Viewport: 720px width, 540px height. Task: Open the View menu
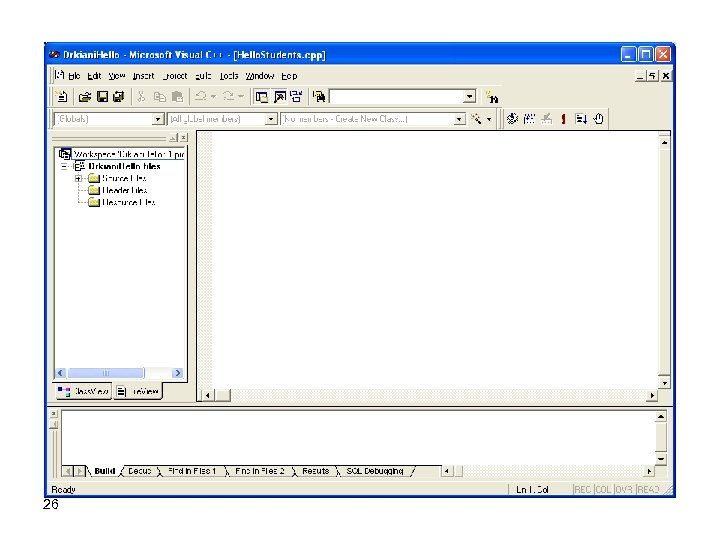click(x=117, y=76)
